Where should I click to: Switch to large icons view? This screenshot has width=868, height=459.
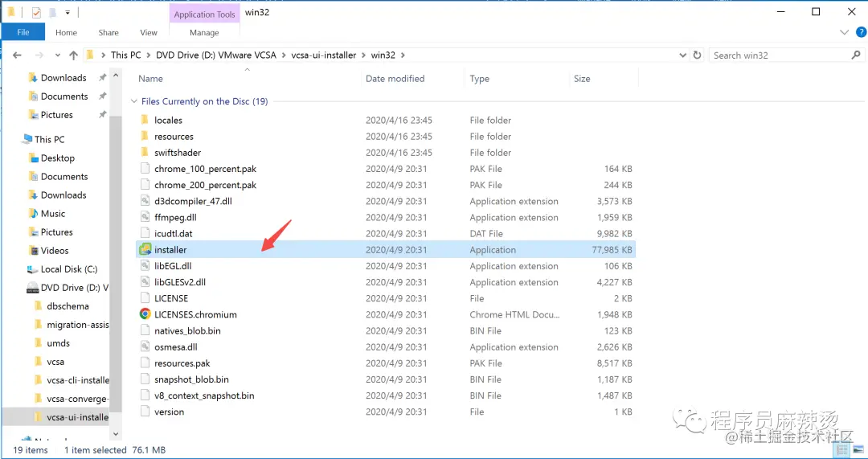(x=858, y=450)
